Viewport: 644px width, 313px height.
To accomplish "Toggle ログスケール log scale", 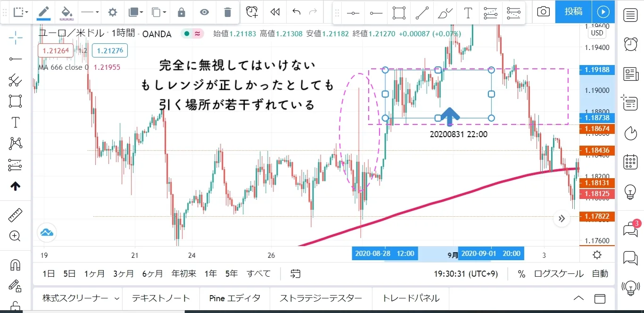I will point(559,274).
